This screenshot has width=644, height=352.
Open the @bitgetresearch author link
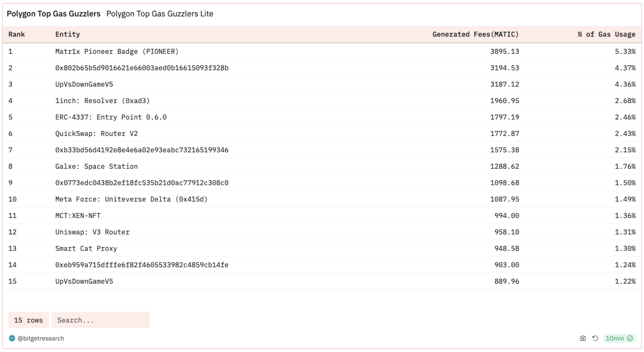[x=41, y=338]
